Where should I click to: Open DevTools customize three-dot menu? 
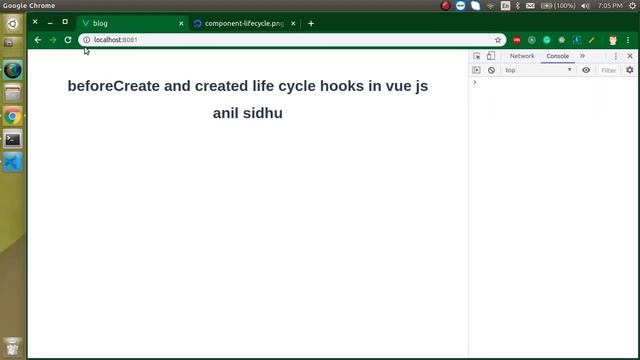point(616,56)
